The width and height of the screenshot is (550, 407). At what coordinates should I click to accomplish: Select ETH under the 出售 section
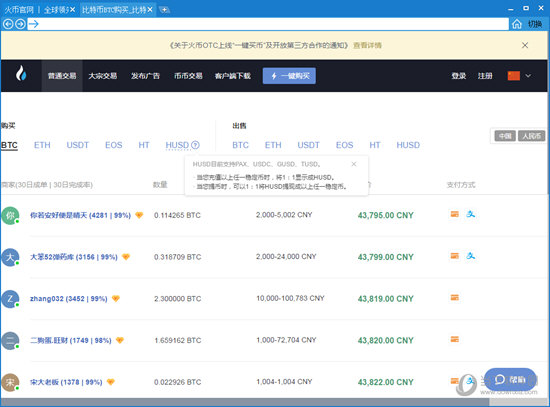coord(273,145)
